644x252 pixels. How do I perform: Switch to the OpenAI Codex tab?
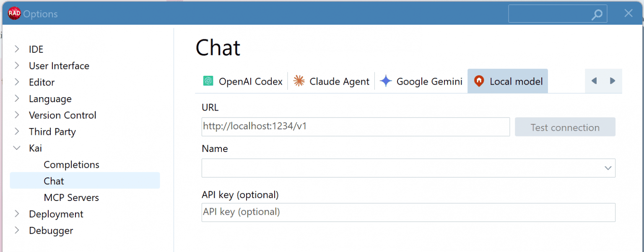(243, 81)
